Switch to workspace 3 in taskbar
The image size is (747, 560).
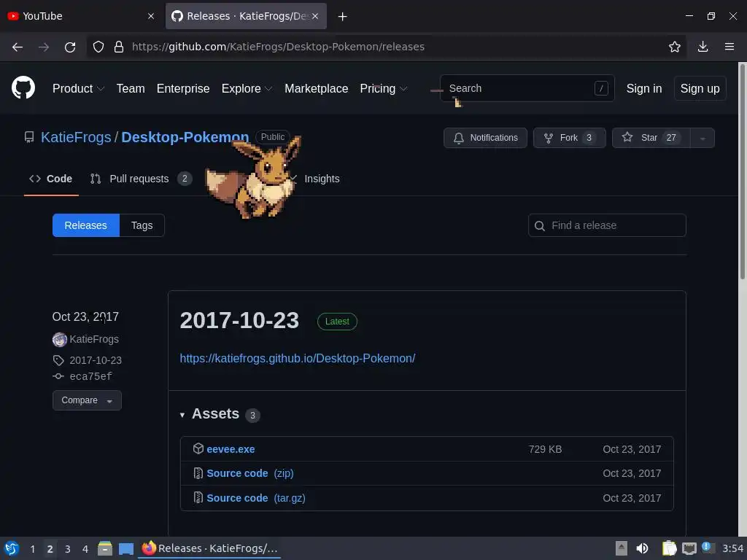pos(68,549)
